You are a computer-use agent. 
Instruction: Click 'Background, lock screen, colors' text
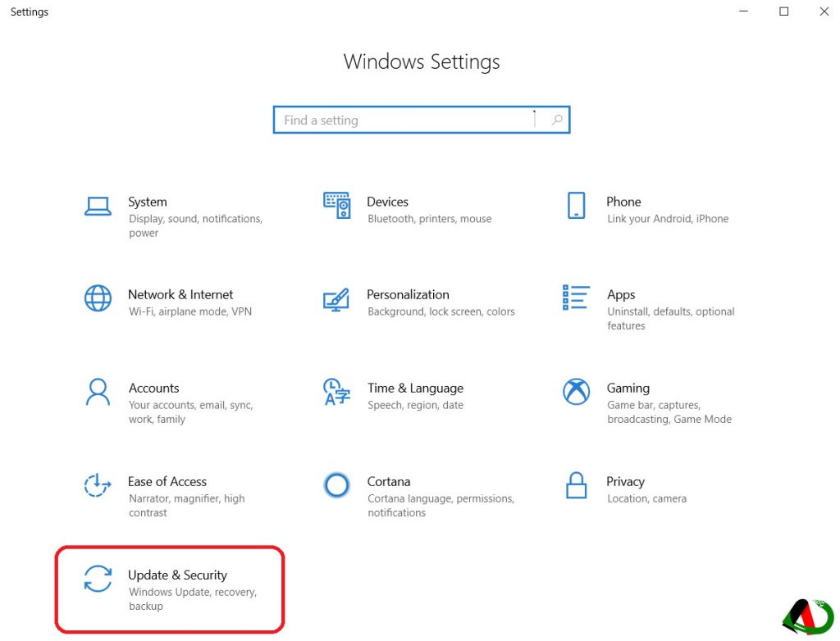pos(441,311)
